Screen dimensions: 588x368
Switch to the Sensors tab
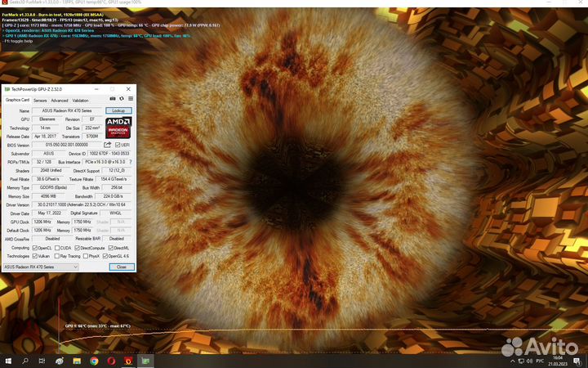coord(39,101)
